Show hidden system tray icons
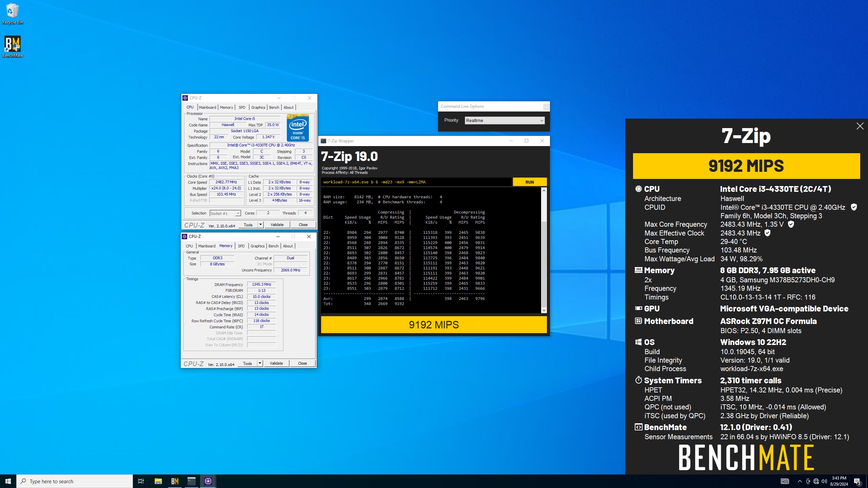868x488 pixels. tap(800, 481)
